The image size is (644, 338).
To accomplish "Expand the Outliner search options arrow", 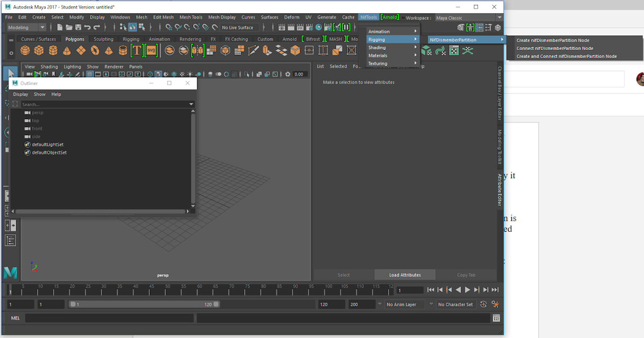I will pyautogui.click(x=191, y=104).
